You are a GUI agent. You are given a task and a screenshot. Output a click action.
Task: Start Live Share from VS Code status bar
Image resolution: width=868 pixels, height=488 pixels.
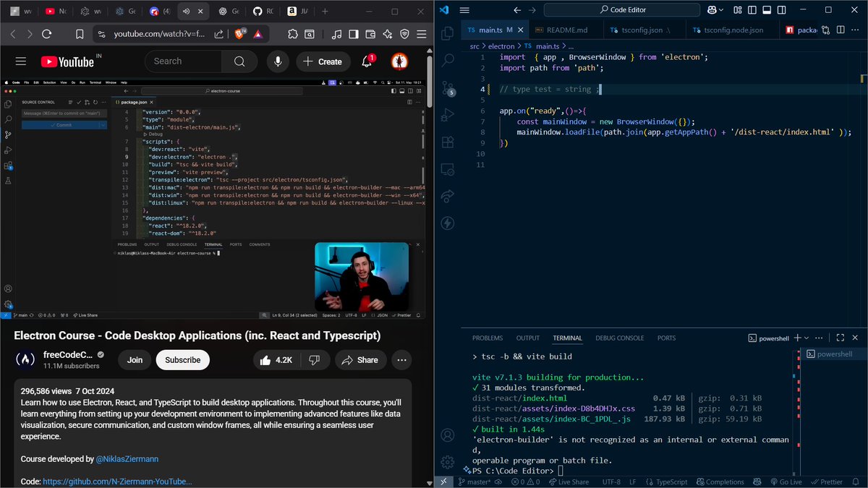coord(569,482)
